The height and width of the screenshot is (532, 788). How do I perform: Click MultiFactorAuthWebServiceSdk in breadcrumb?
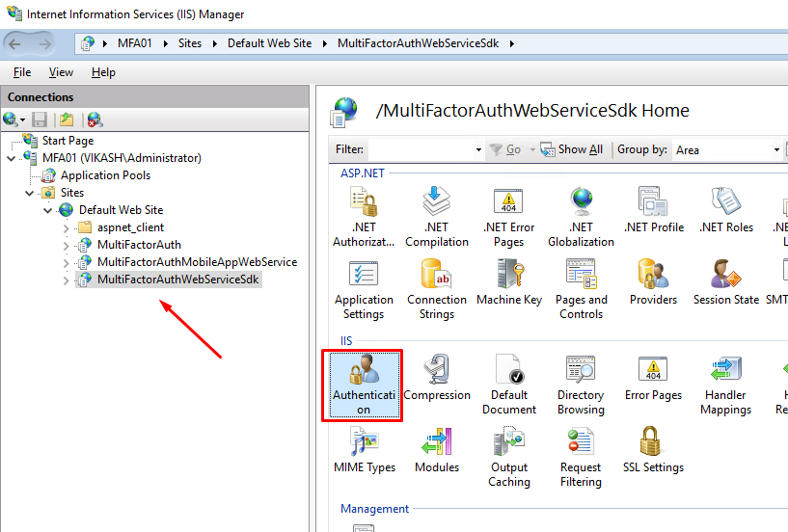[x=419, y=43]
